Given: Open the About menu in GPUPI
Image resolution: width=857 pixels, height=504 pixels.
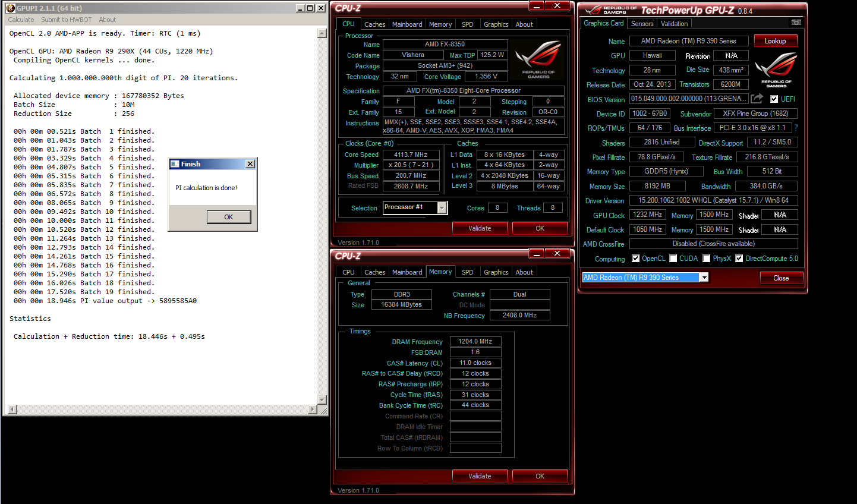Looking at the screenshot, I should [108, 20].
